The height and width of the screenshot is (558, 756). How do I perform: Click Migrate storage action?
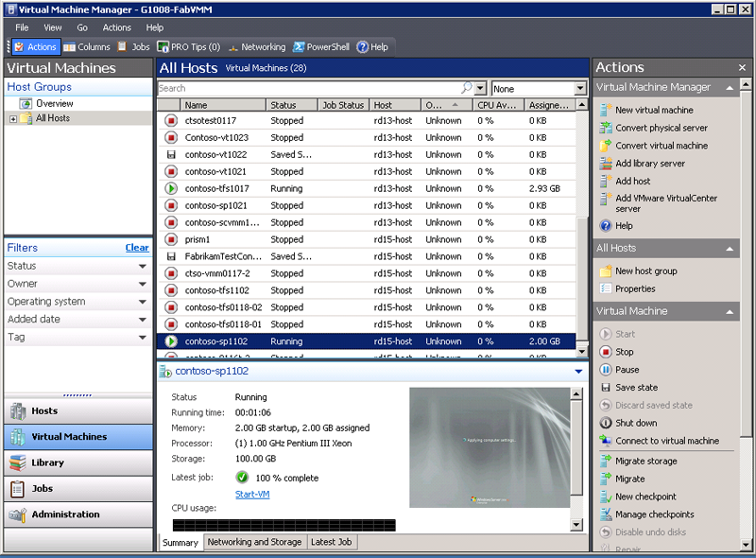point(638,461)
